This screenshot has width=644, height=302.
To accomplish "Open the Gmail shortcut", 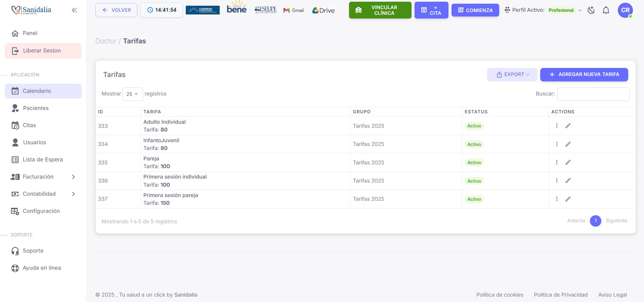I will [x=294, y=10].
